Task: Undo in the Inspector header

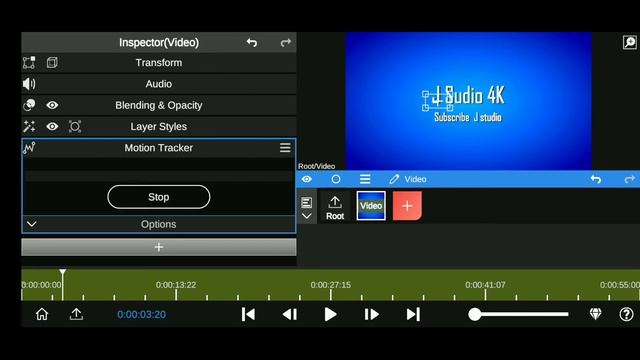Action: tap(252, 42)
